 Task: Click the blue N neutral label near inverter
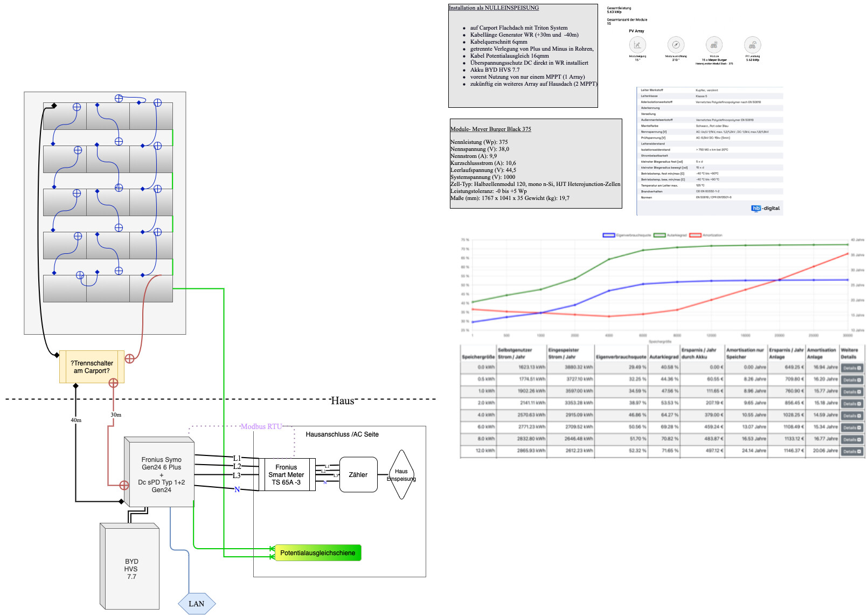click(237, 489)
